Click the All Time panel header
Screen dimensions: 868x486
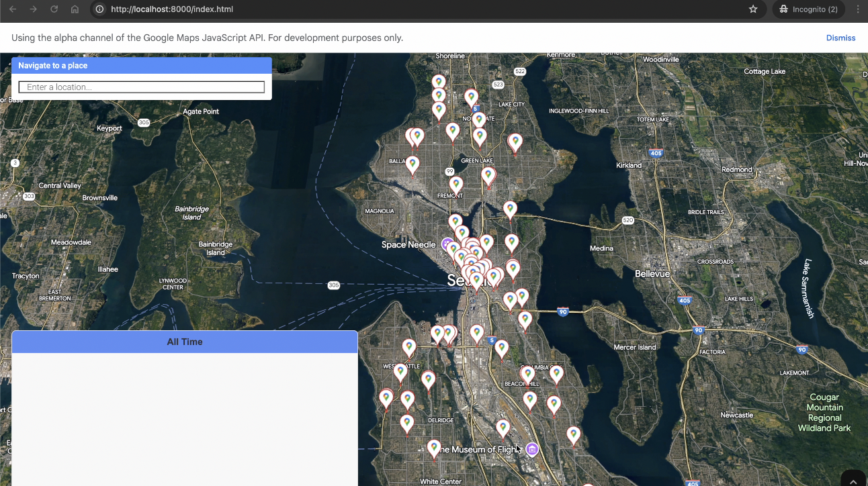click(x=185, y=342)
